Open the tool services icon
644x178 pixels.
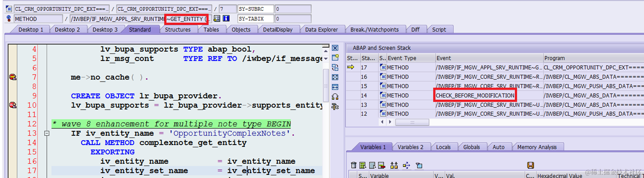click(x=335, y=106)
